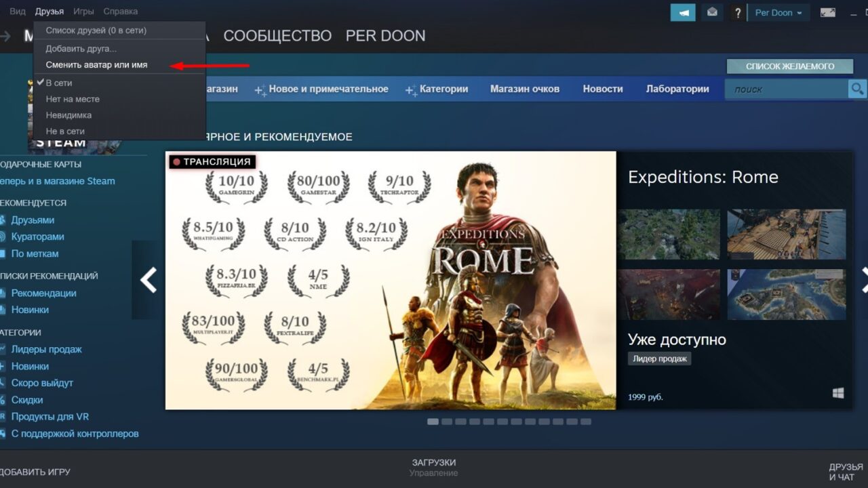This screenshot has height=488, width=868.
Task: Open gift cards store link
Action: coord(58,181)
